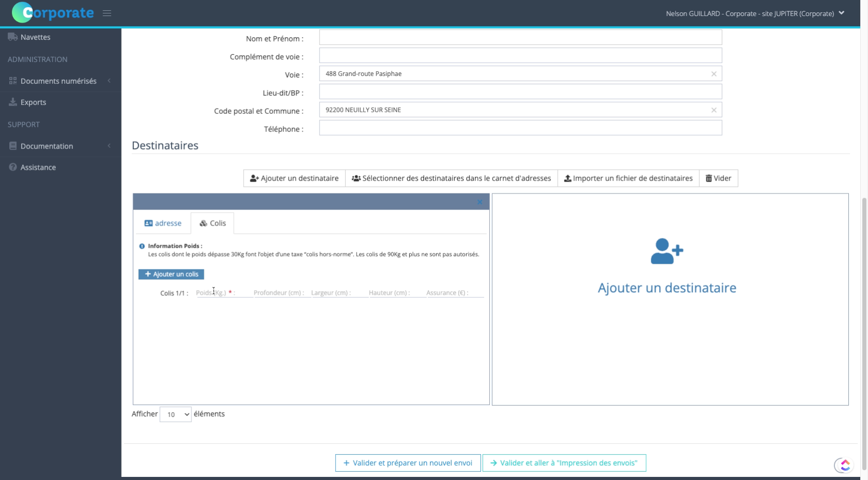The width and height of the screenshot is (868, 480).
Task: Select recipients from the carnet d'adresses
Action: coord(451,178)
